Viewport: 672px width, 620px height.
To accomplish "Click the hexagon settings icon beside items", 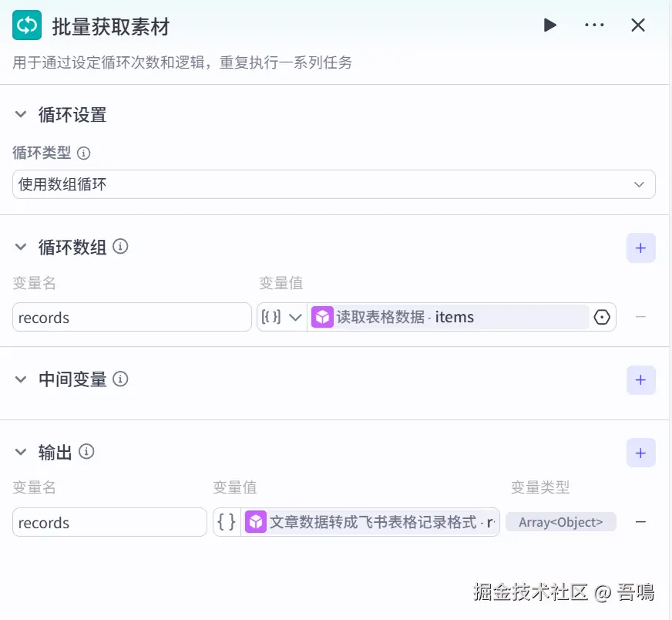I will [x=602, y=317].
